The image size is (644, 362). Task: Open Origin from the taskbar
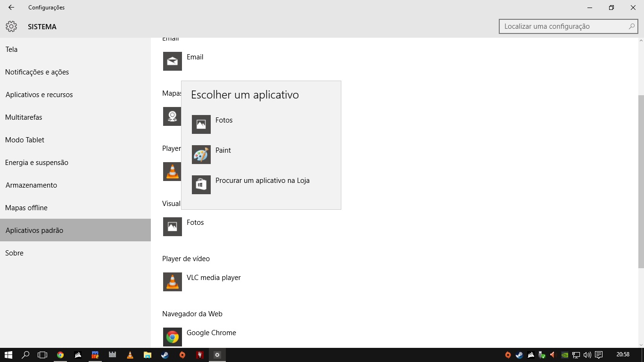182,355
